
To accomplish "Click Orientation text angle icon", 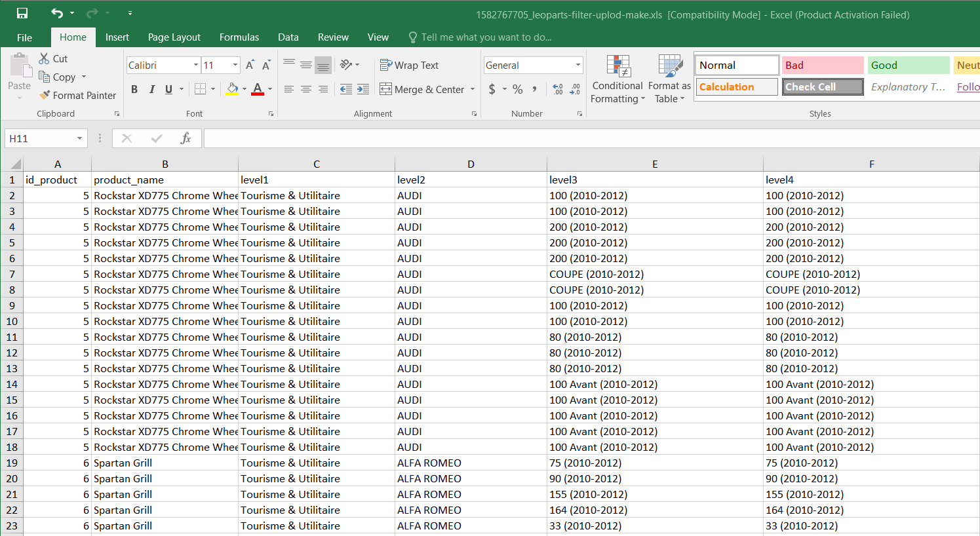I will coord(347,65).
